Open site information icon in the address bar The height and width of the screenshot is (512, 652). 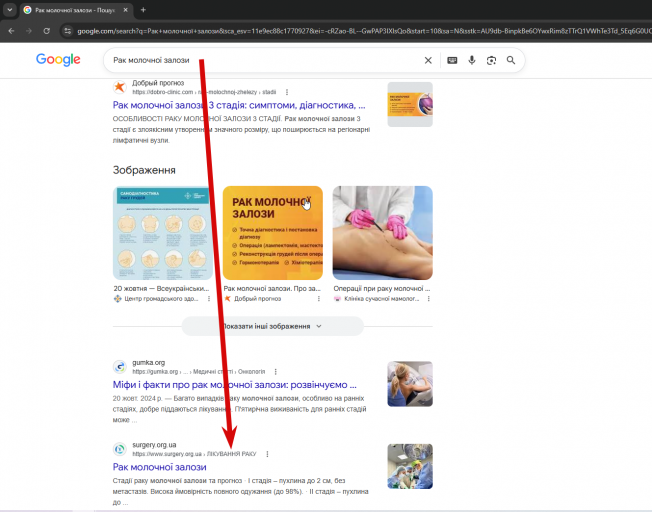[x=67, y=31]
